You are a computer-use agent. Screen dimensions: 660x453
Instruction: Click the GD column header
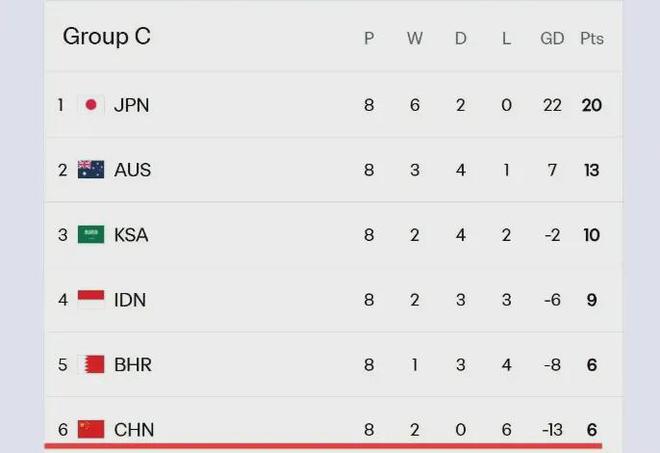[552, 39]
